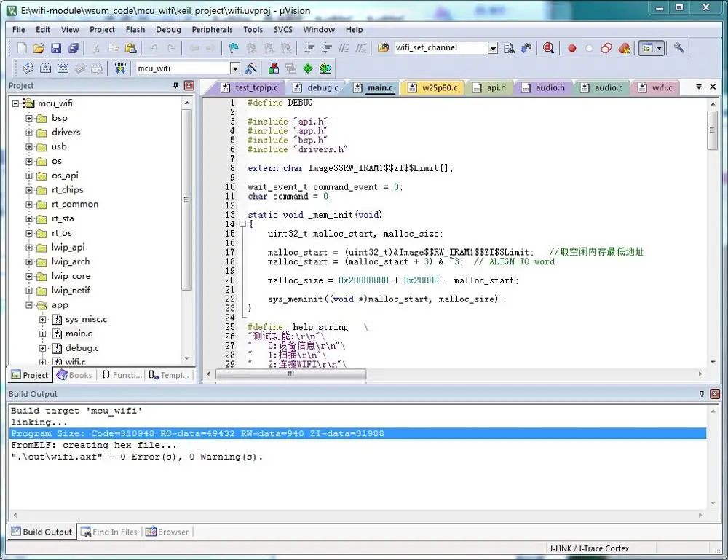Open the Project menu
The height and width of the screenshot is (560, 728).
[102, 29]
